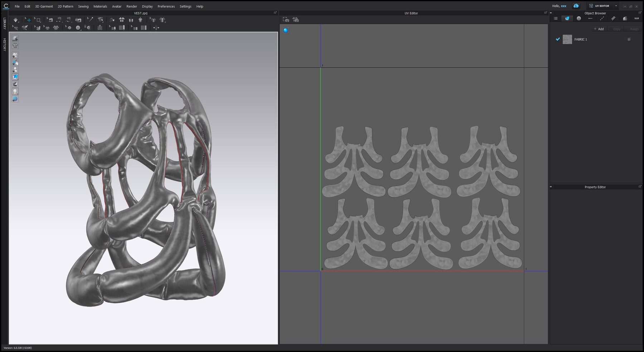The width and height of the screenshot is (644, 352).
Task: Toggle the 3D environment globe in the viewport sidebar
Action: click(15, 99)
